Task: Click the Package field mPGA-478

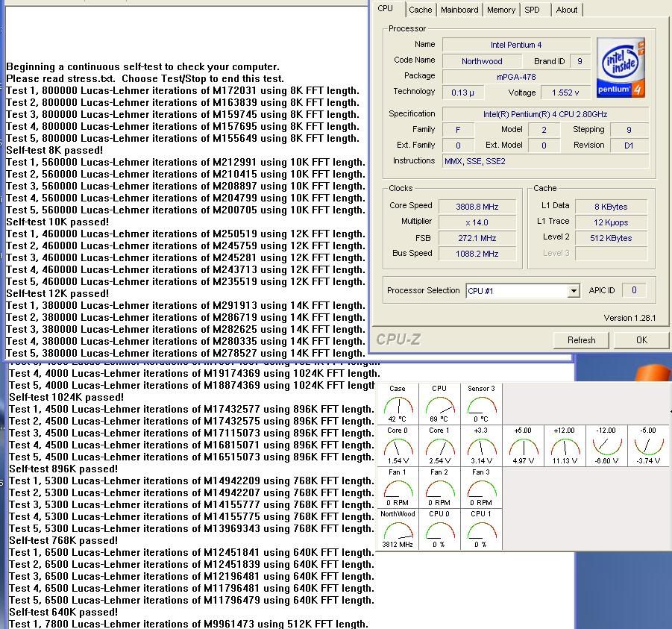Action: (x=516, y=77)
